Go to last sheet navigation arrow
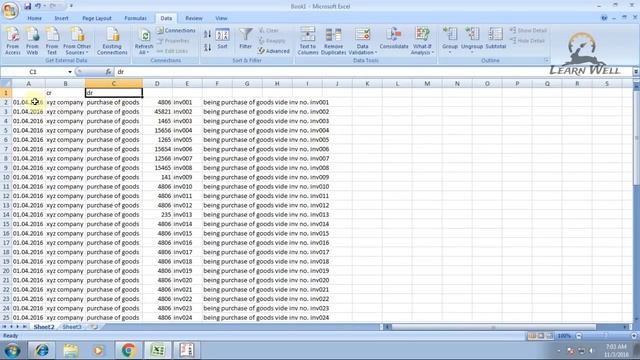 (24, 327)
